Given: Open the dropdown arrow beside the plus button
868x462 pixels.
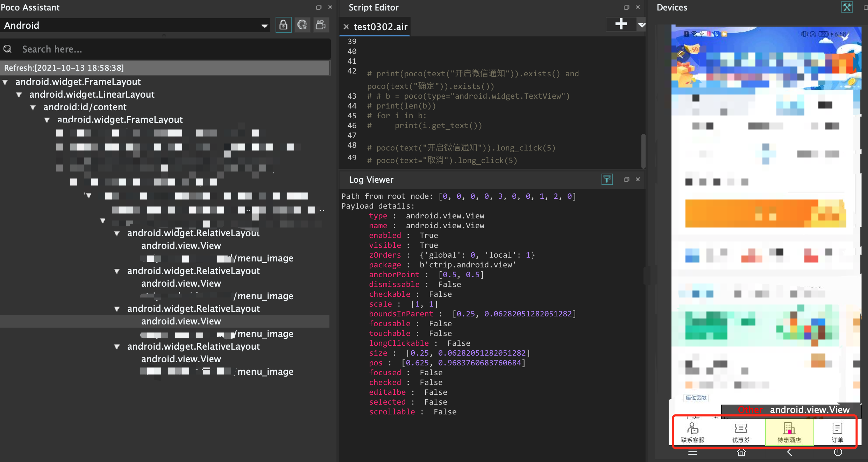Looking at the screenshot, I should 641,25.
